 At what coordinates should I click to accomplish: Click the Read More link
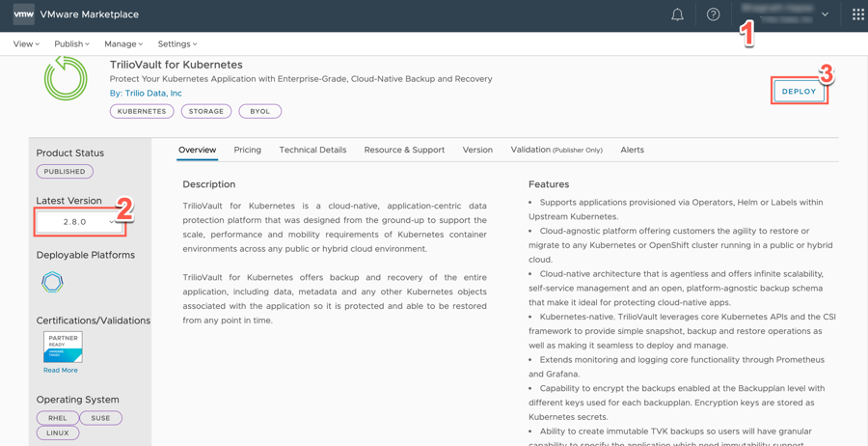click(x=60, y=371)
